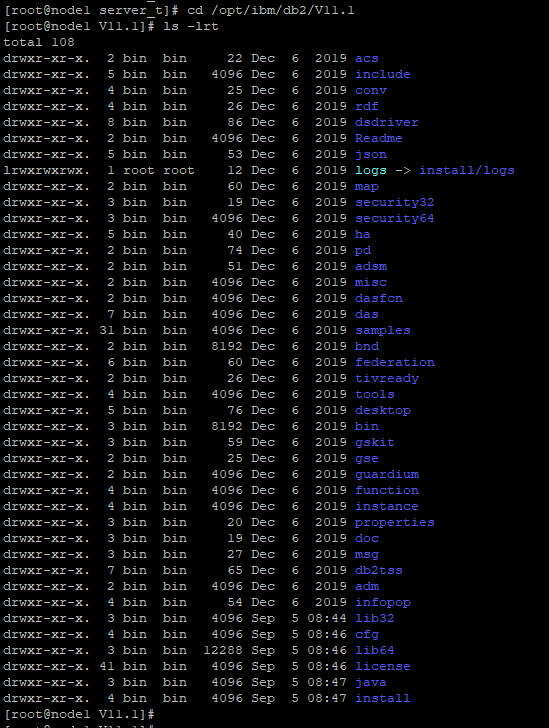Select the 'samples' directory name

tap(382, 331)
